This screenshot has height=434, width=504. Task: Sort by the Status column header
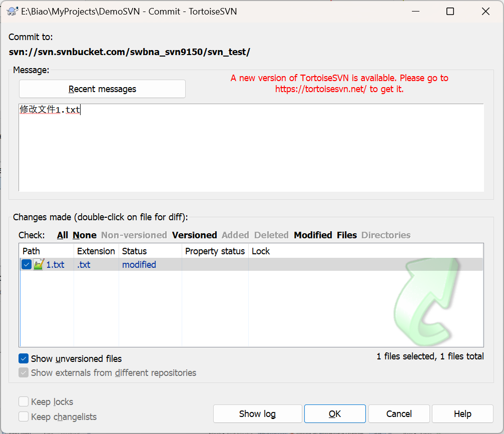(x=151, y=251)
